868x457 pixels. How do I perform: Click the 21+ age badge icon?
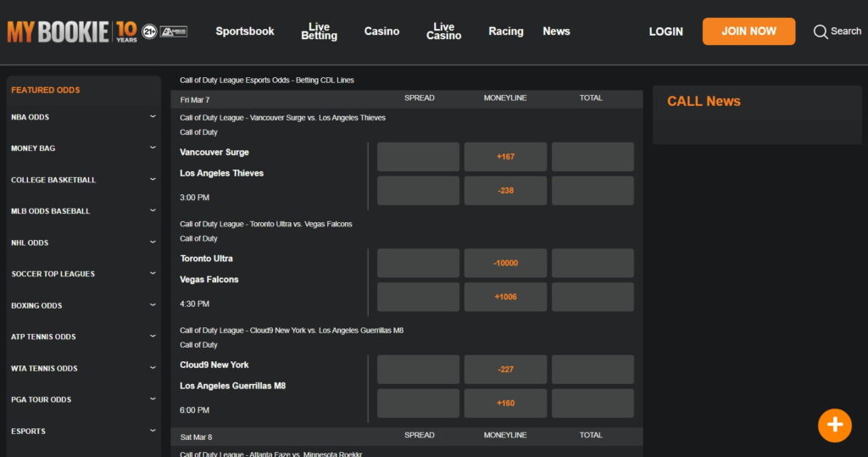pyautogui.click(x=149, y=31)
